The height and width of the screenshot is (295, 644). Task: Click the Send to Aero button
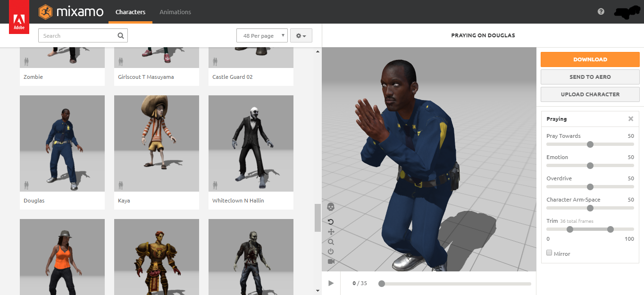pos(590,77)
